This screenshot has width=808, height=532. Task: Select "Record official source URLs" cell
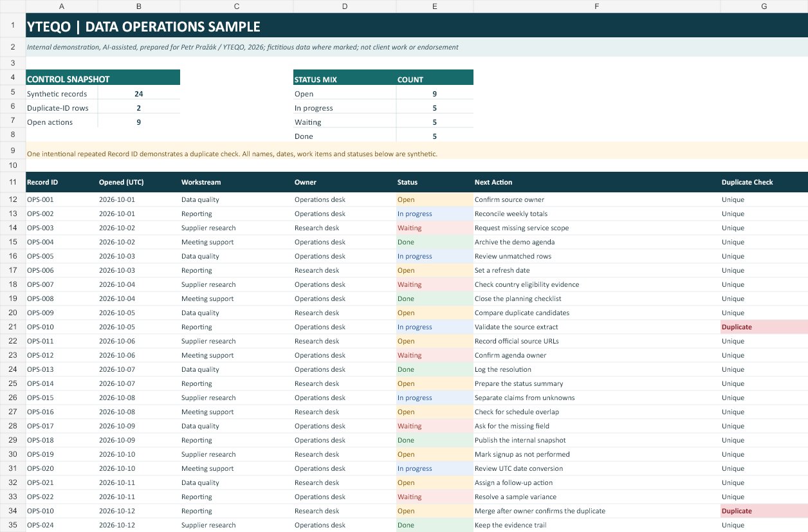[597, 341]
